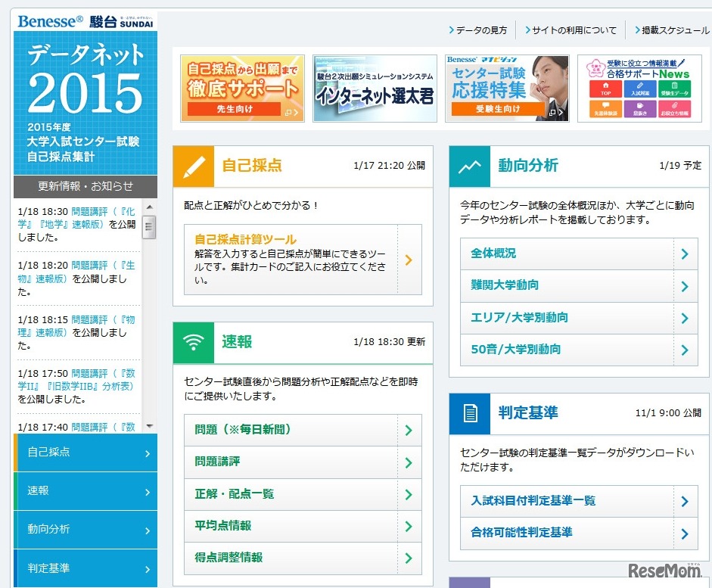
Task: Click the Benesse 駿台 logo
Action: pyautogui.click(x=86, y=21)
